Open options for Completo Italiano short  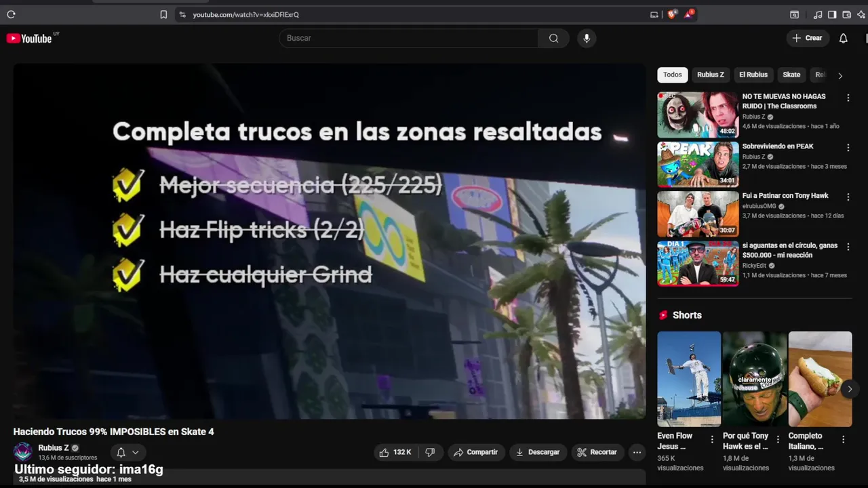[844, 439]
